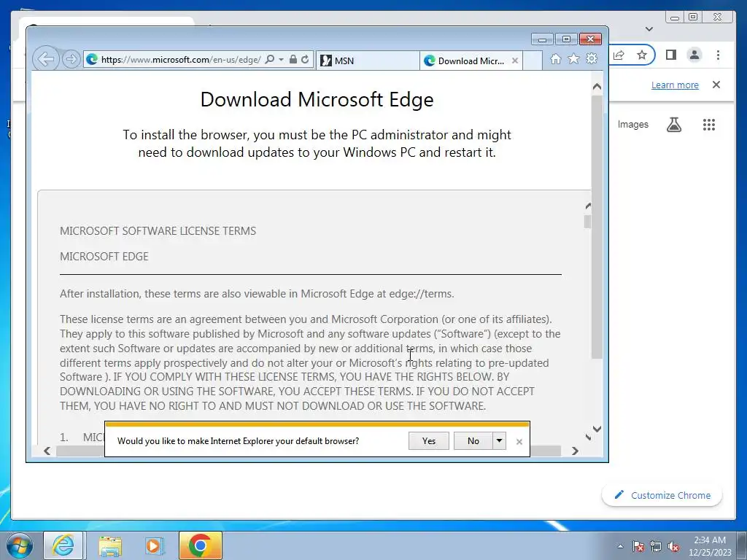Click the search magnifier in IE address bar
This screenshot has width=747, height=560.
(x=270, y=60)
